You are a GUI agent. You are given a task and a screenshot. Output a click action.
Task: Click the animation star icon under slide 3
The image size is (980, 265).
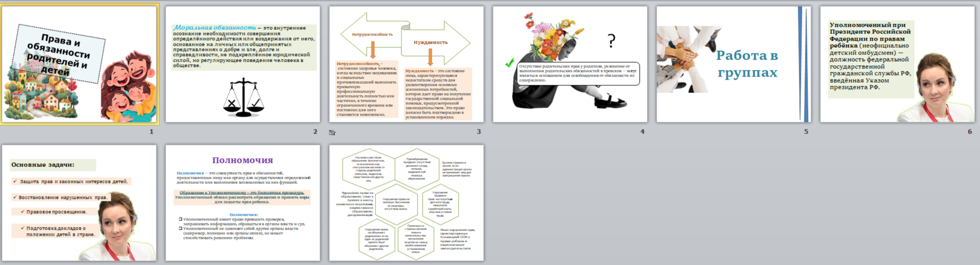click(332, 132)
